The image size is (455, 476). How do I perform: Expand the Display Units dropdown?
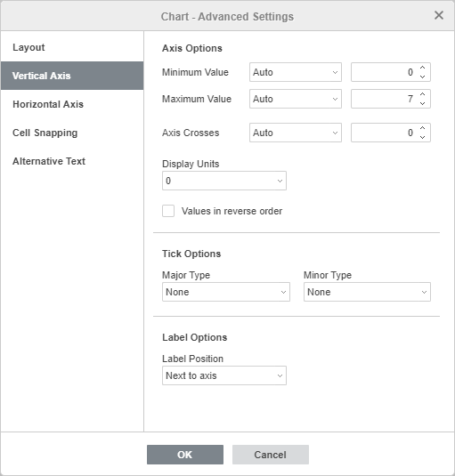tap(224, 181)
